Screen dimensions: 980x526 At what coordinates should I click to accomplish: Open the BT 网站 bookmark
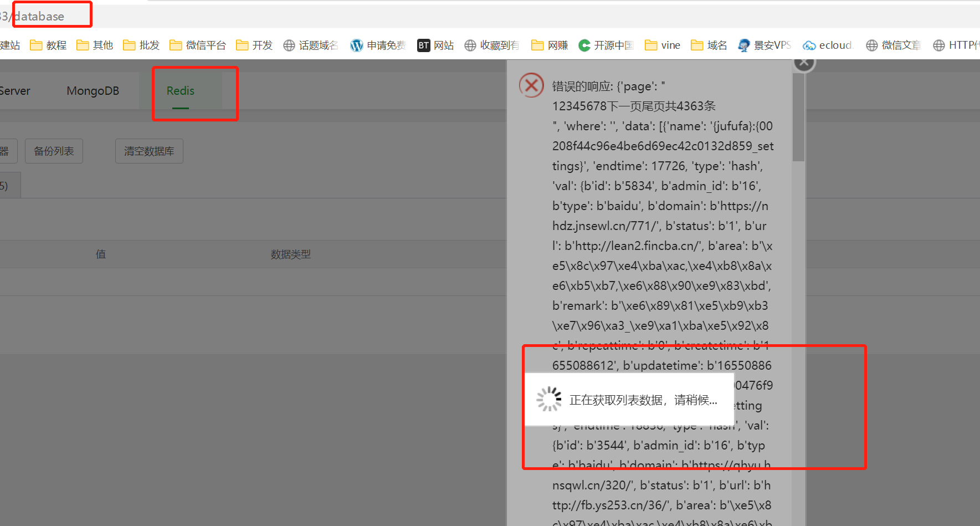pyautogui.click(x=435, y=45)
